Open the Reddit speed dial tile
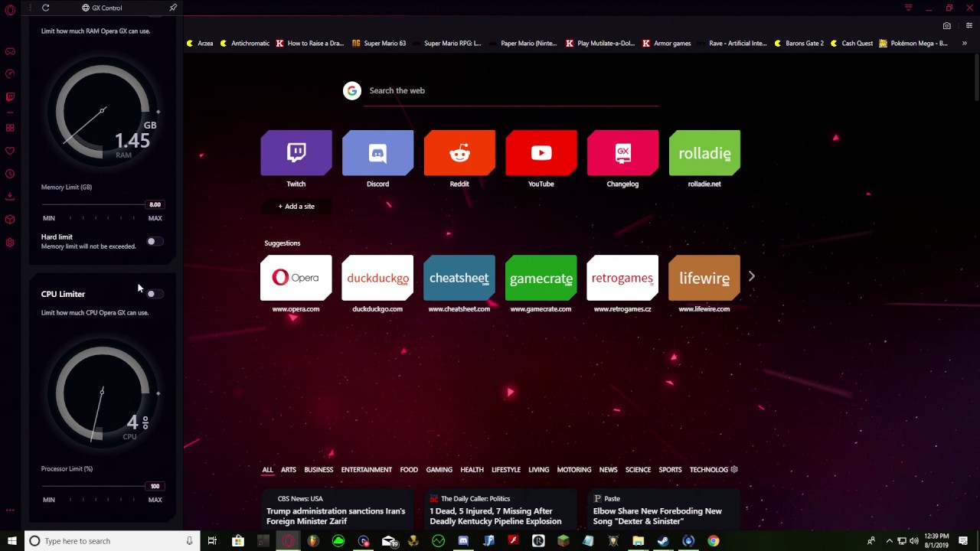This screenshot has width=980, height=551. (x=459, y=153)
